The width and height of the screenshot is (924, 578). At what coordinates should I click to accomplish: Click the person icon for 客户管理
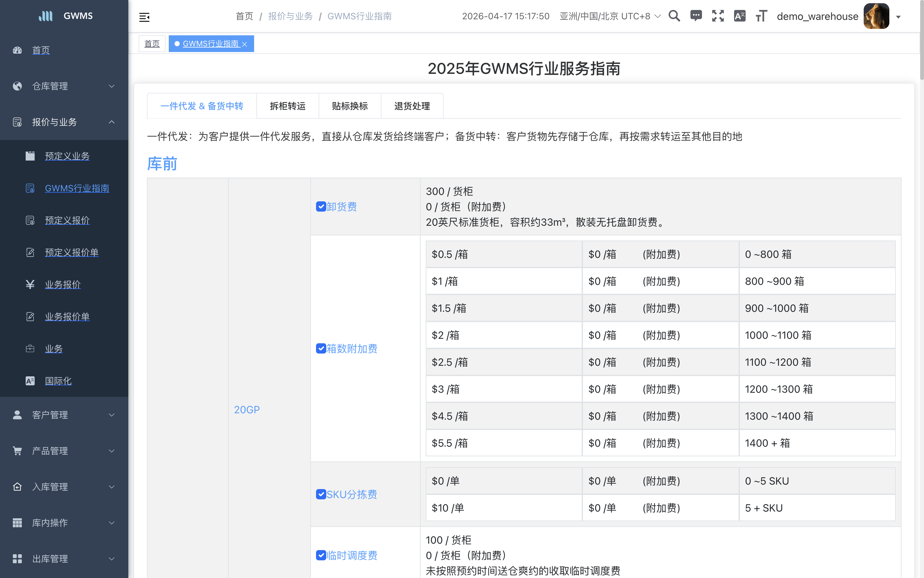(x=17, y=415)
